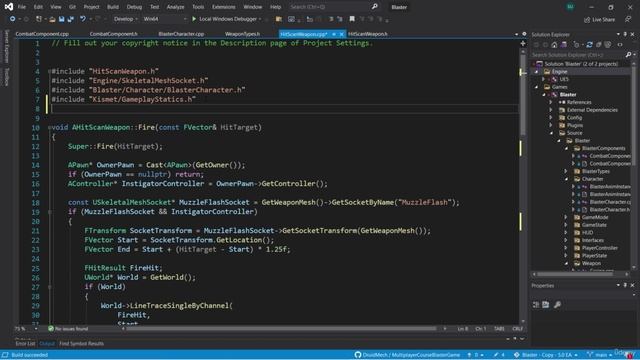This screenshot has height=360, width=640.
Task: Click the Navigate Backward circular arrow
Action: (13, 19)
